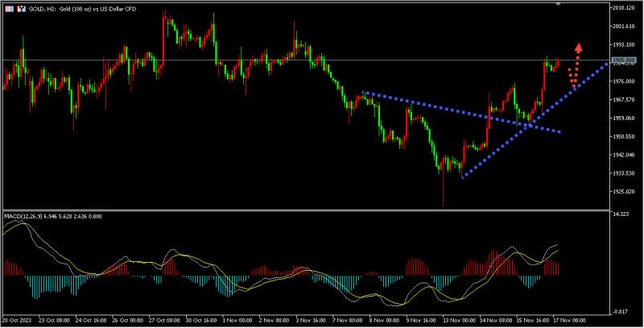The image size is (644, 328).
Task: Click the '27 Oct 08:00' time label
Action: tap(163, 320)
